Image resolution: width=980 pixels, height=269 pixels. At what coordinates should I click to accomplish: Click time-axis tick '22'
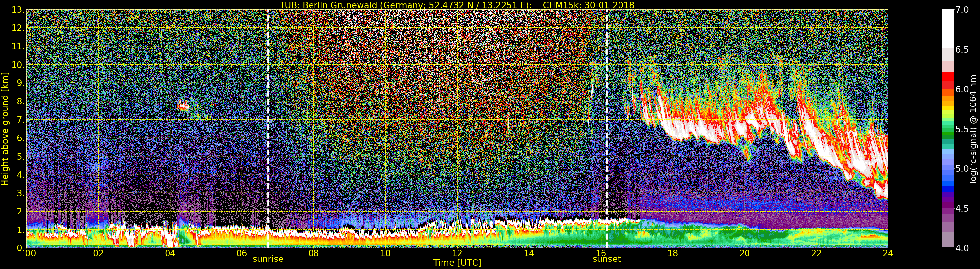(x=816, y=253)
